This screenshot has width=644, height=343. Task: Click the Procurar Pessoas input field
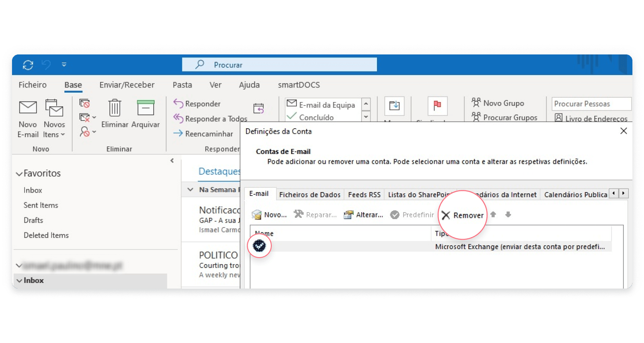pos(592,104)
